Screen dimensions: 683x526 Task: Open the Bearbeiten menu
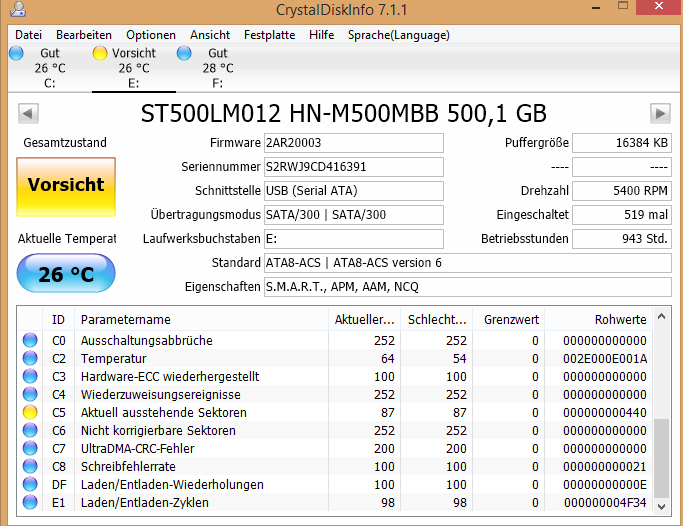pos(84,35)
